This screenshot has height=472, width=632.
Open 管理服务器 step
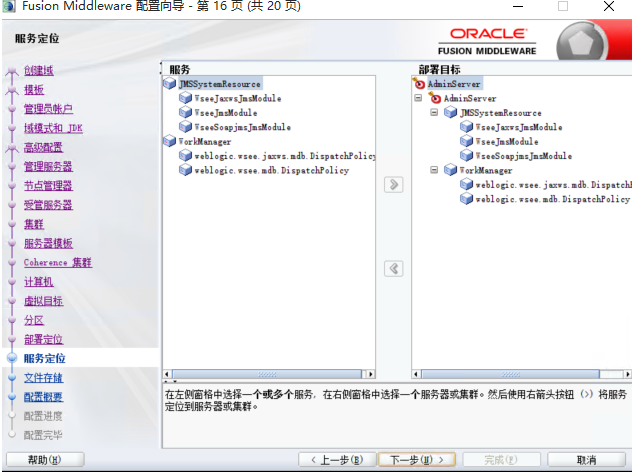(x=48, y=166)
